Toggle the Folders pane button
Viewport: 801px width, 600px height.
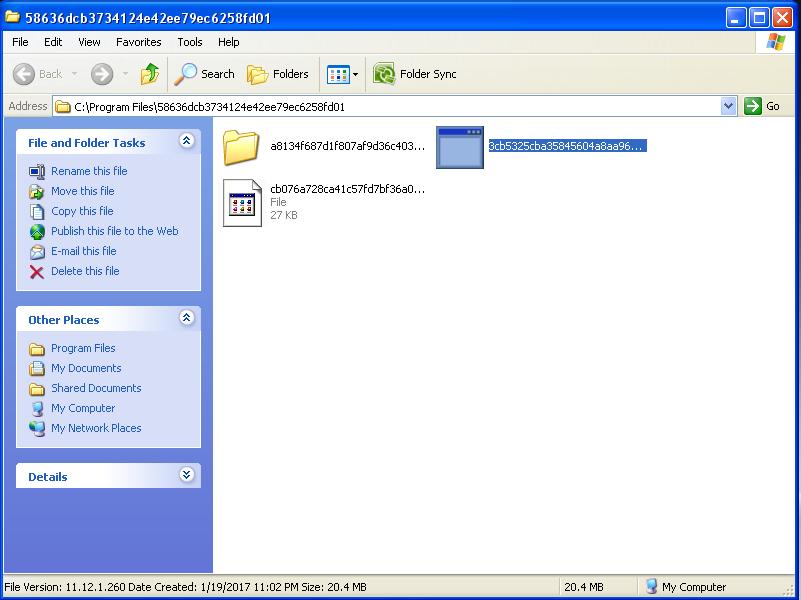tap(278, 74)
